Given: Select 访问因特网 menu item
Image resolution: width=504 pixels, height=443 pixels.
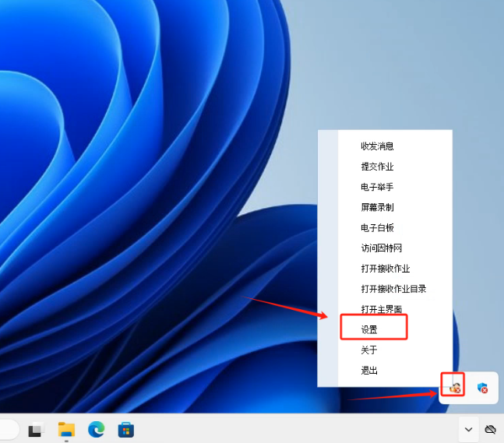Looking at the screenshot, I should pyautogui.click(x=381, y=248).
